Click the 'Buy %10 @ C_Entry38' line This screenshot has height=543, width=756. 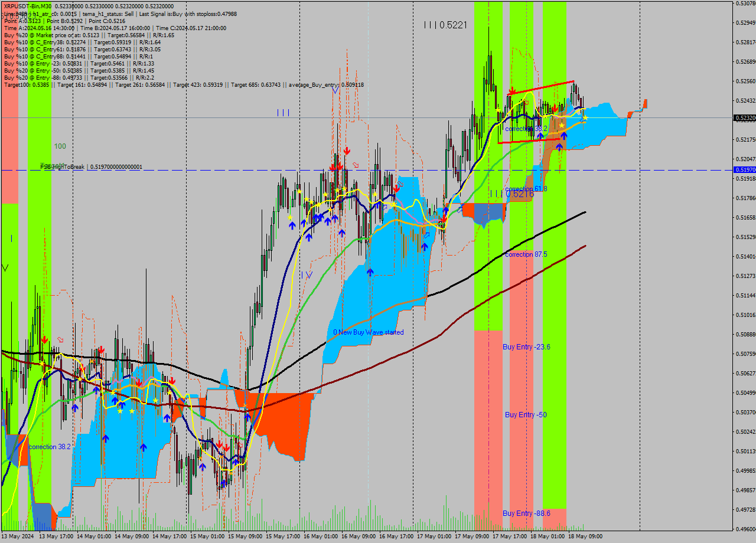click(x=82, y=42)
